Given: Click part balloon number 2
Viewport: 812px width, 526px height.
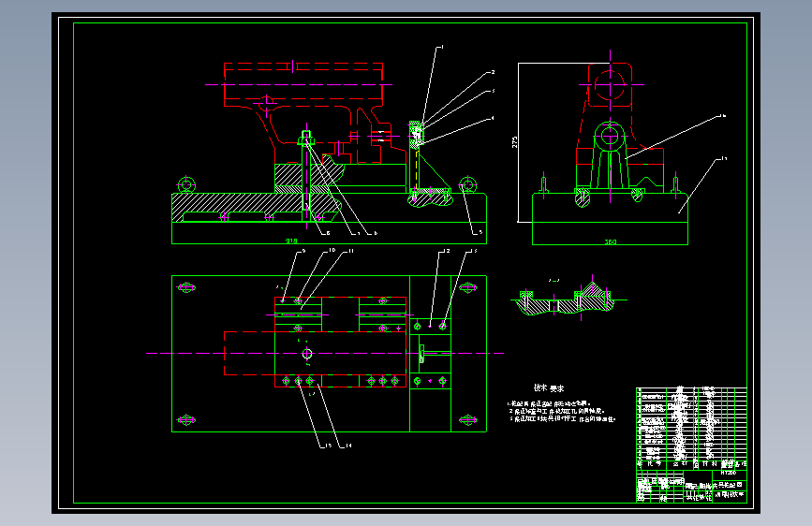Looking at the screenshot, I should (493, 72).
